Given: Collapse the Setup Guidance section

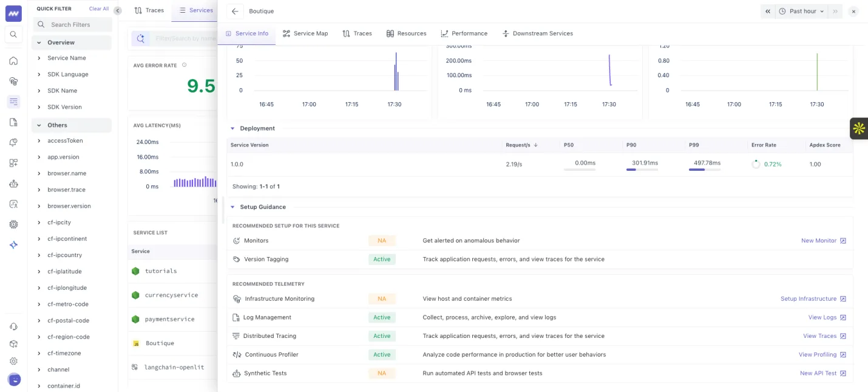Looking at the screenshot, I should tap(232, 207).
